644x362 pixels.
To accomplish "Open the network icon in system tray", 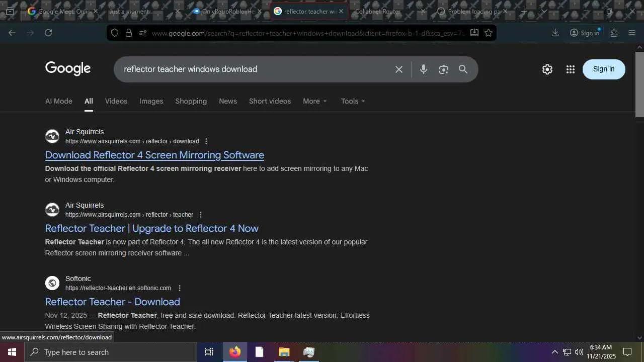I will [567, 352].
